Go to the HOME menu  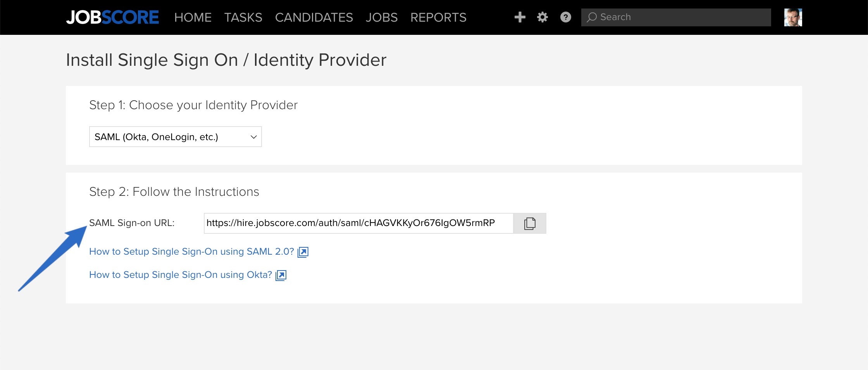click(x=193, y=17)
